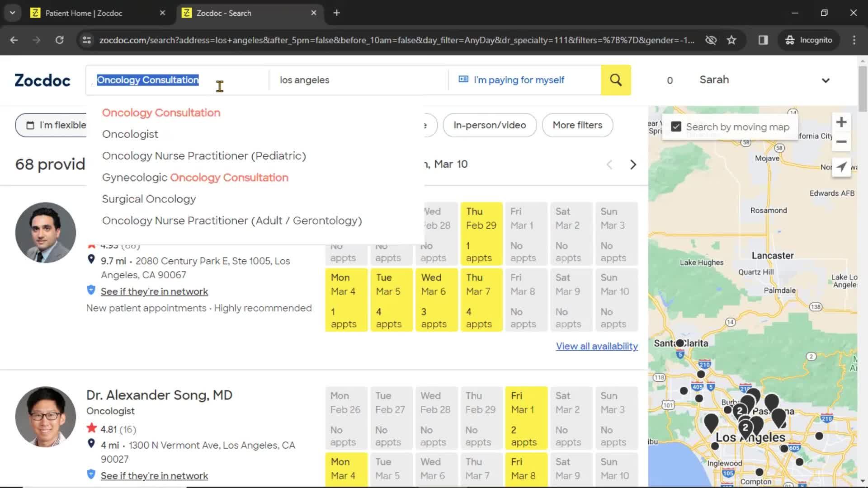The image size is (868, 488).
Task: View site information icon in address bar
Action: tap(87, 40)
